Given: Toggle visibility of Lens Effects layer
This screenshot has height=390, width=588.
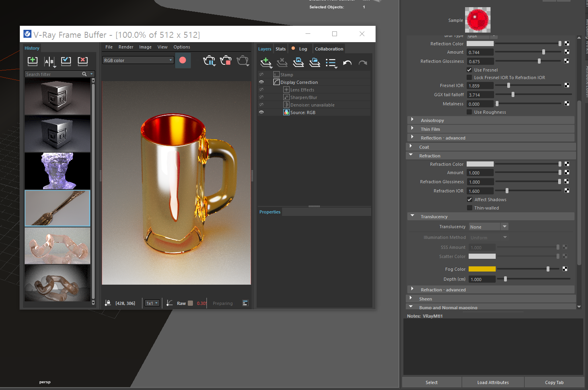Looking at the screenshot, I should coord(261,89).
